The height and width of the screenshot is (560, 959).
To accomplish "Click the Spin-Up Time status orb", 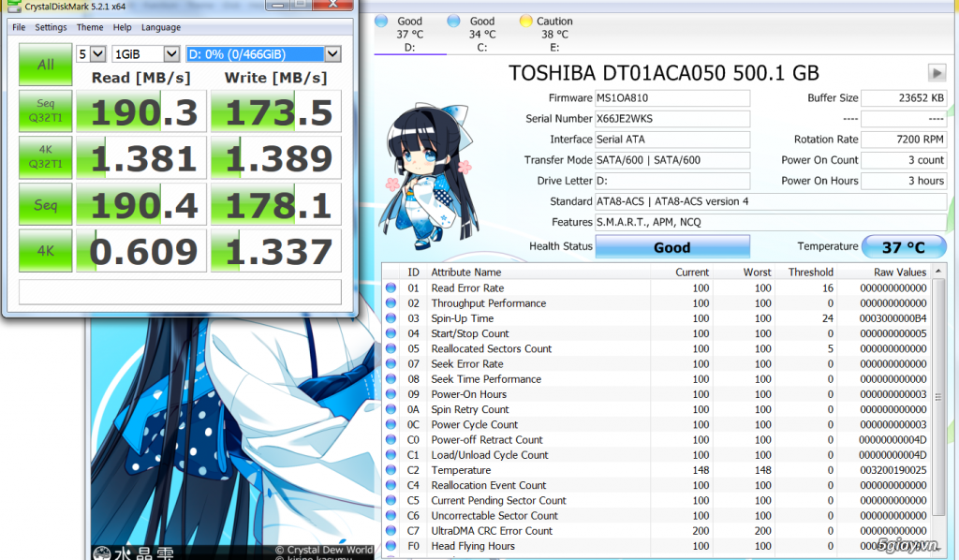I will click(391, 318).
